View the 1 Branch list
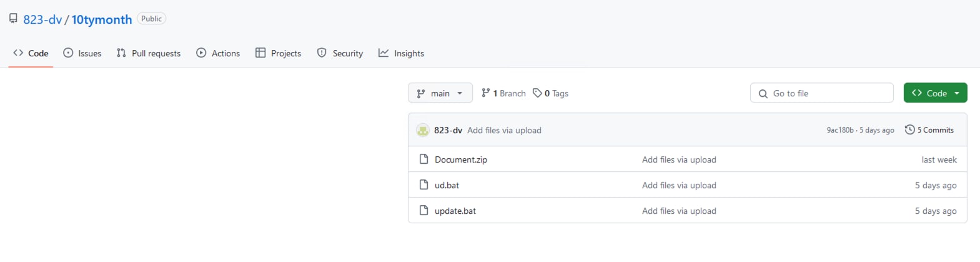This screenshot has height=262, width=980. (x=503, y=93)
